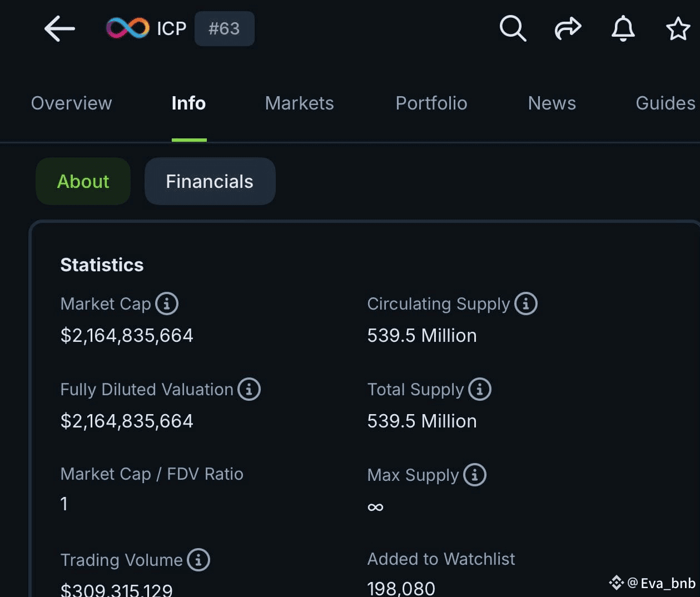Image resolution: width=700 pixels, height=597 pixels.
Task: Click the ICP infinity logo
Action: pos(128,28)
